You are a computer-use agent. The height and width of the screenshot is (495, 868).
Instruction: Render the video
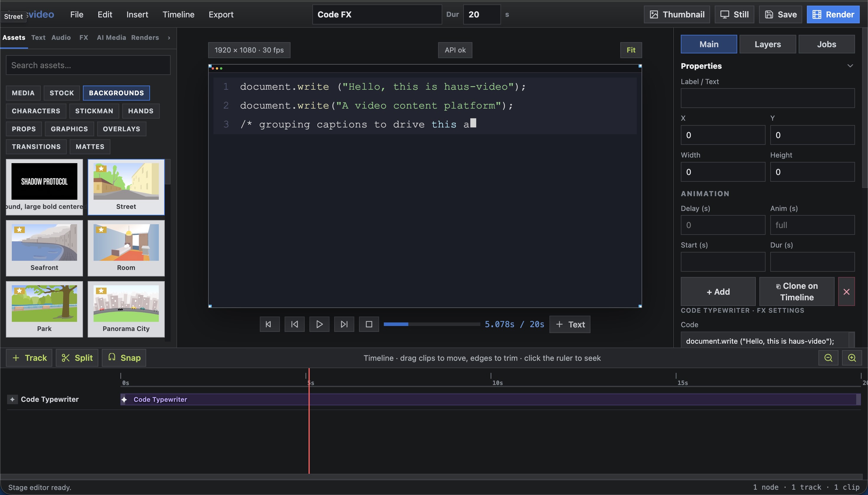[x=833, y=14]
